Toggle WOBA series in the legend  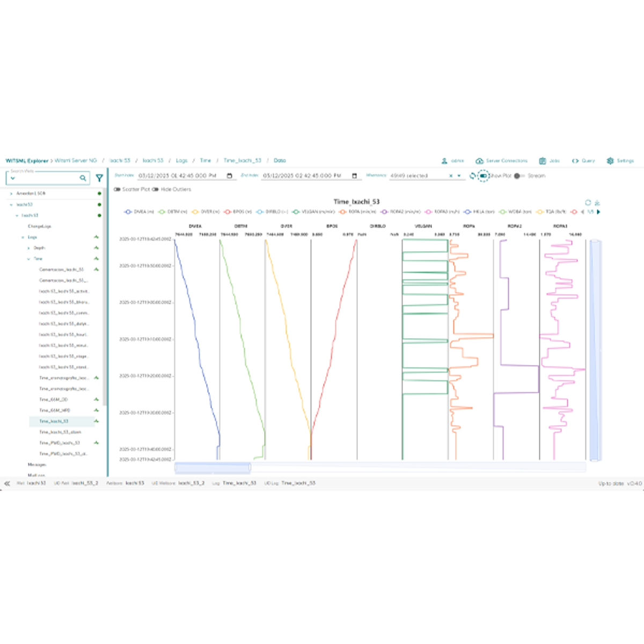(x=516, y=212)
